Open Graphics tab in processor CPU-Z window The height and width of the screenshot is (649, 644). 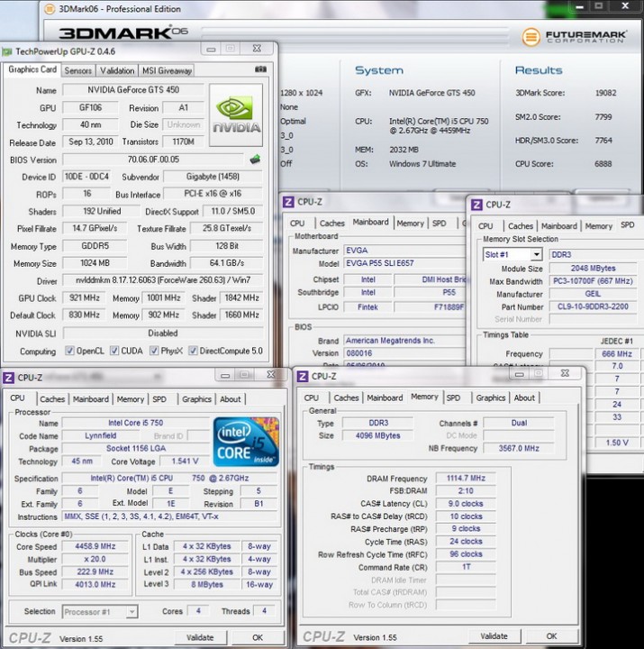[196, 399]
